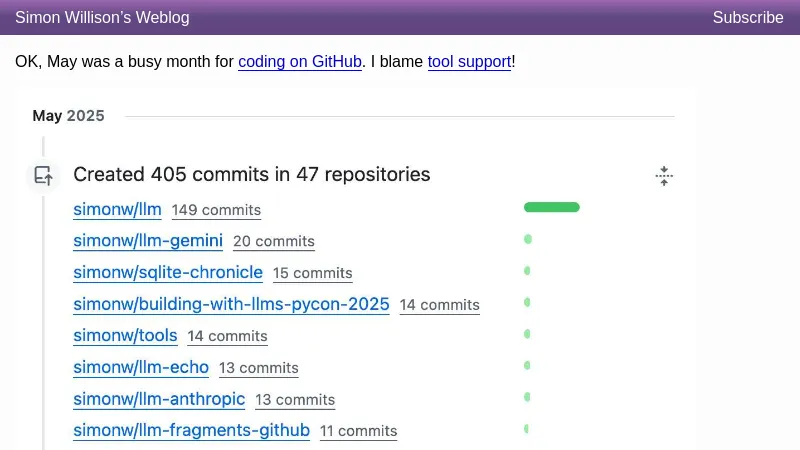The width and height of the screenshot is (800, 450).
Task: Collapse the commits list with fold icon
Action: point(664,176)
